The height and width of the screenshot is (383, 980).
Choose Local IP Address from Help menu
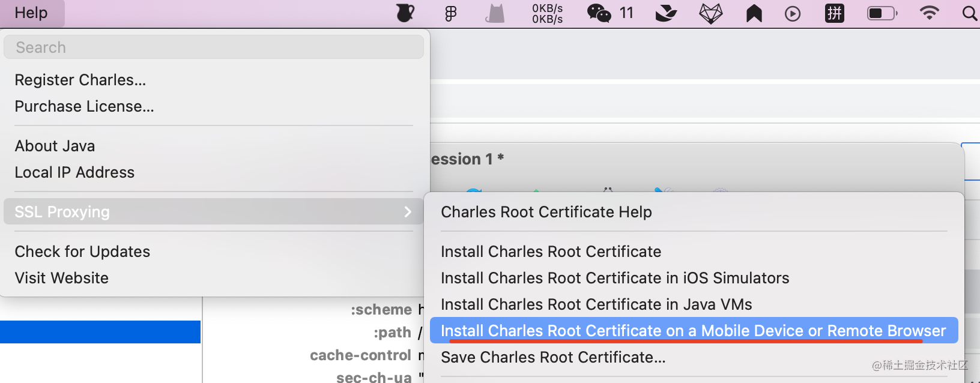coord(74,172)
